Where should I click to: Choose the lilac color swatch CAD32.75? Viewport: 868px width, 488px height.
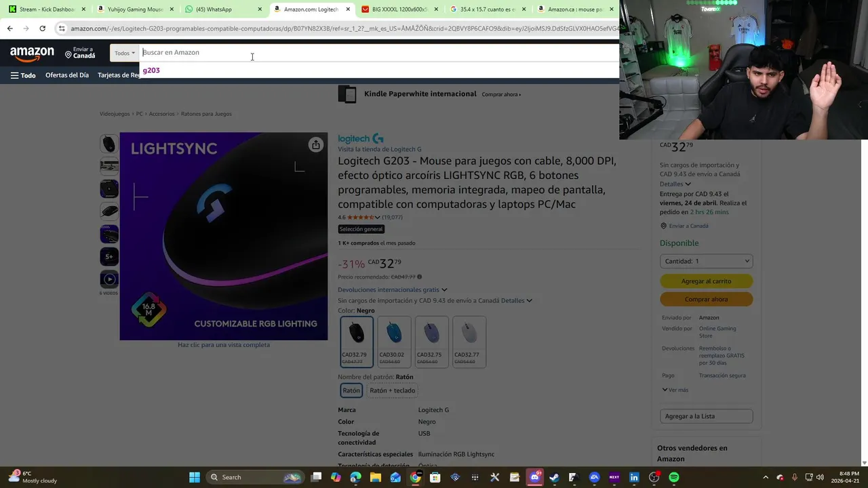point(431,342)
